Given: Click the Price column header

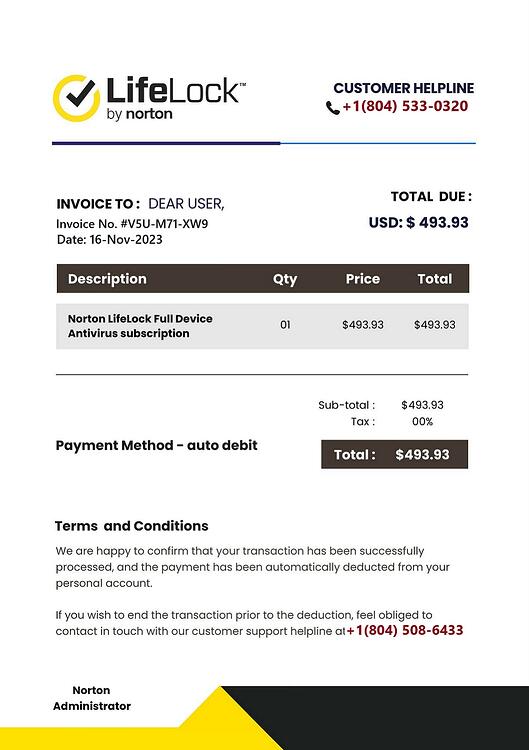Looking at the screenshot, I should (x=363, y=279).
